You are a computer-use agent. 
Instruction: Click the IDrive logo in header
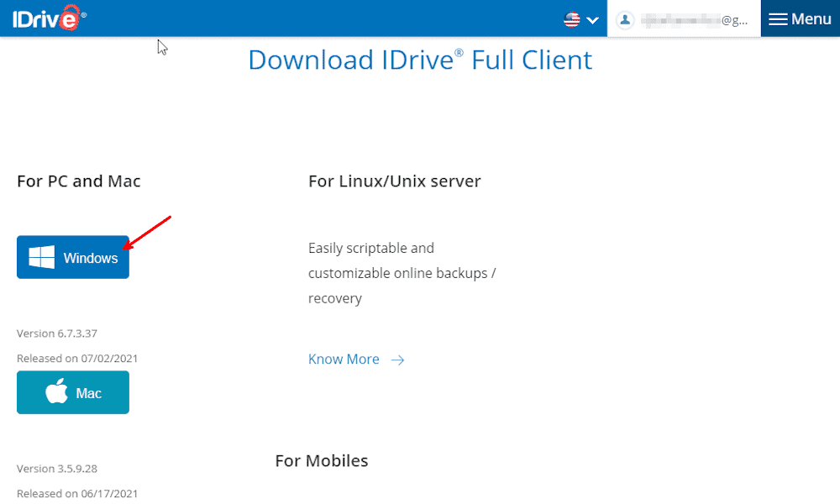pos(50,18)
